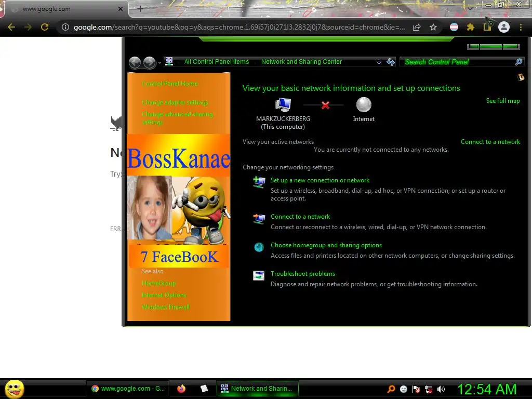Image resolution: width=532 pixels, height=399 pixels.
Task: Open HomeGroup under See also
Action: click(x=159, y=283)
